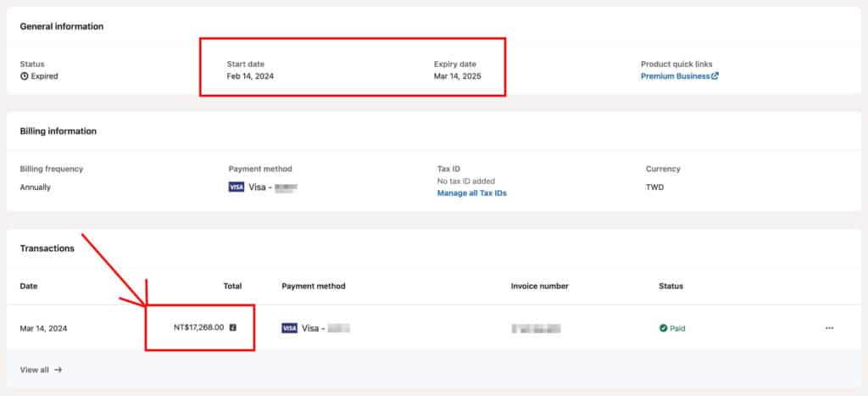Click the NT$17,268.00 total amount
The image size is (868, 396).
(x=198, y=327)
